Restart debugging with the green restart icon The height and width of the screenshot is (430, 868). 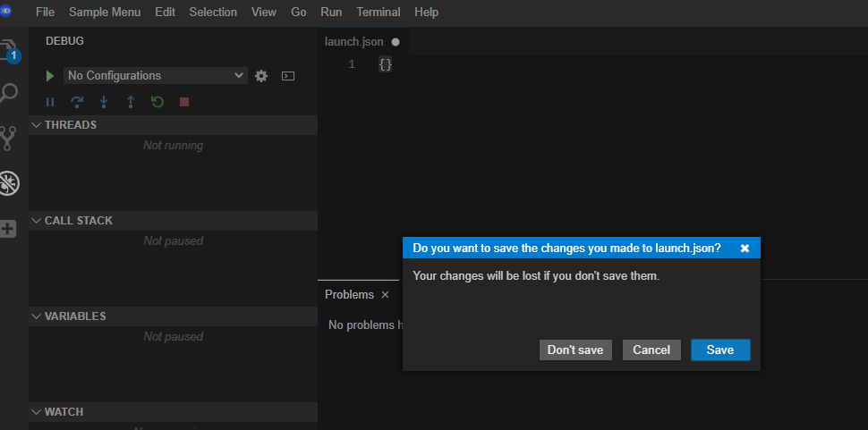tap(157, 102)
